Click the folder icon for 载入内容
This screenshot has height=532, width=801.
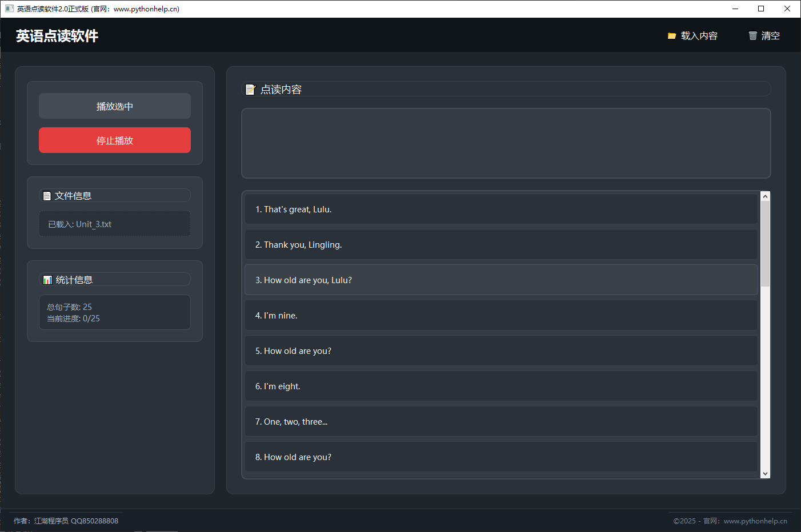tap(672, 36)
